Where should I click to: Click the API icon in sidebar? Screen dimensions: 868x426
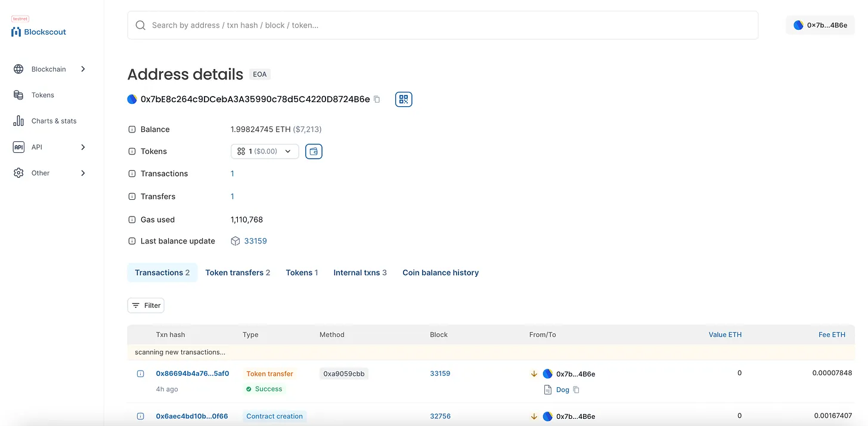point(18,147)
